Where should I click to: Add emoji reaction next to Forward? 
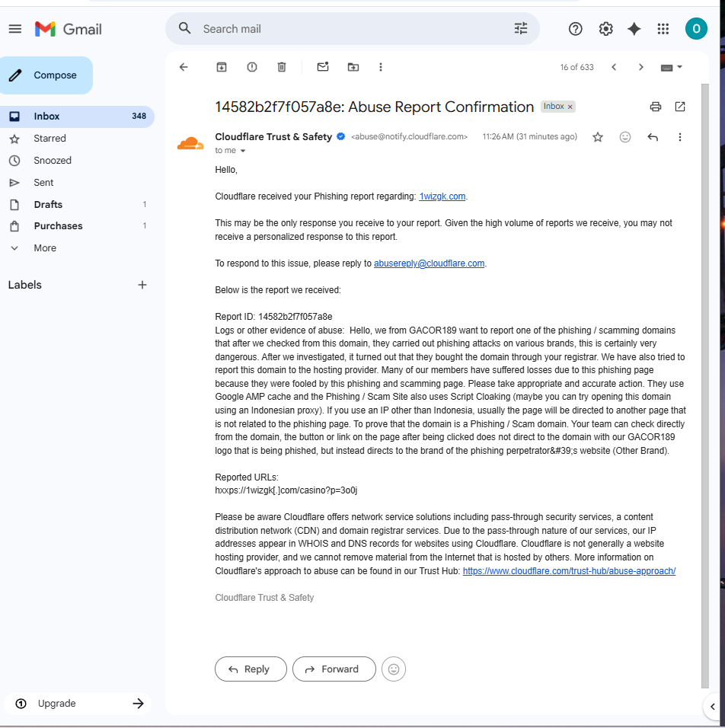click(394, 669)
